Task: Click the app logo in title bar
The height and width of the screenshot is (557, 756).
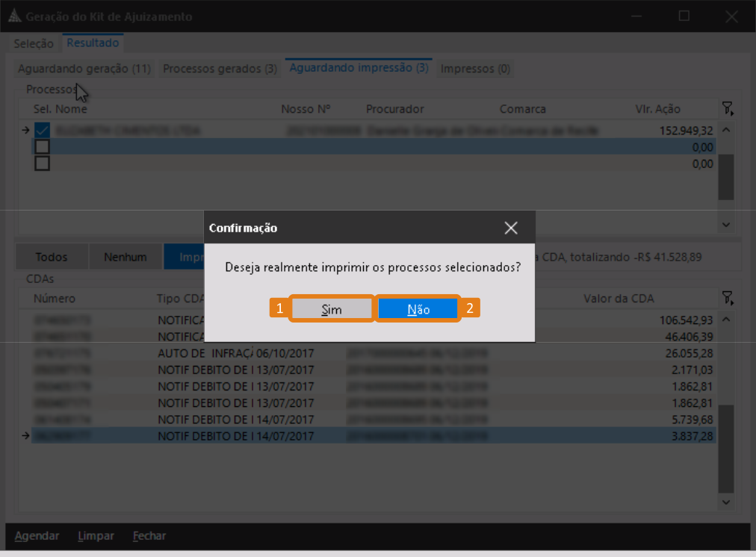Action: pos(14,16)
